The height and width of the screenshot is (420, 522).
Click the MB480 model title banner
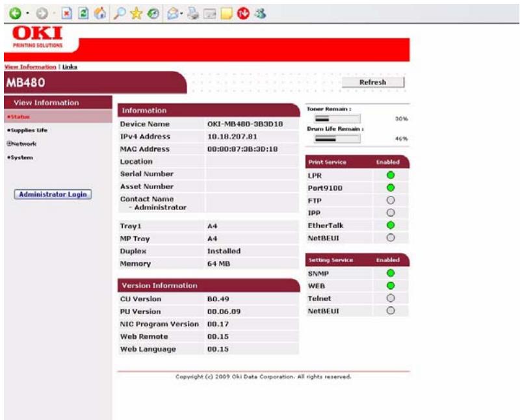pyautogui.click(x=95, y=83)
